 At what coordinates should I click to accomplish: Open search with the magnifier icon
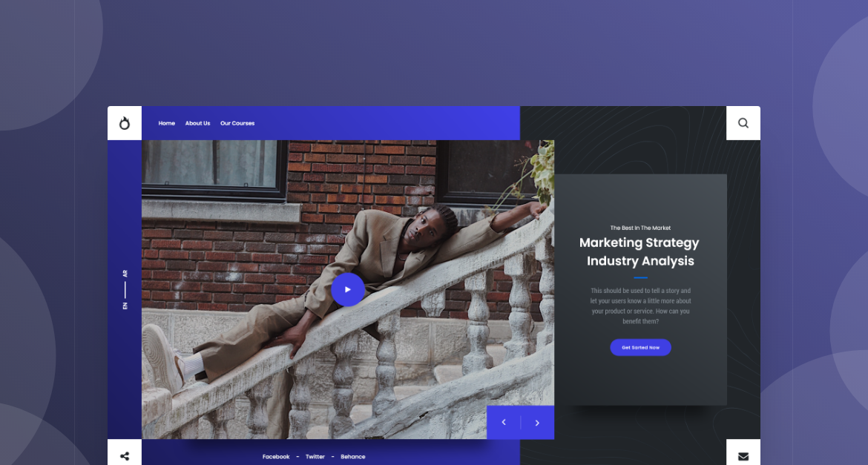pyautogui.click(x=743, y=123)
